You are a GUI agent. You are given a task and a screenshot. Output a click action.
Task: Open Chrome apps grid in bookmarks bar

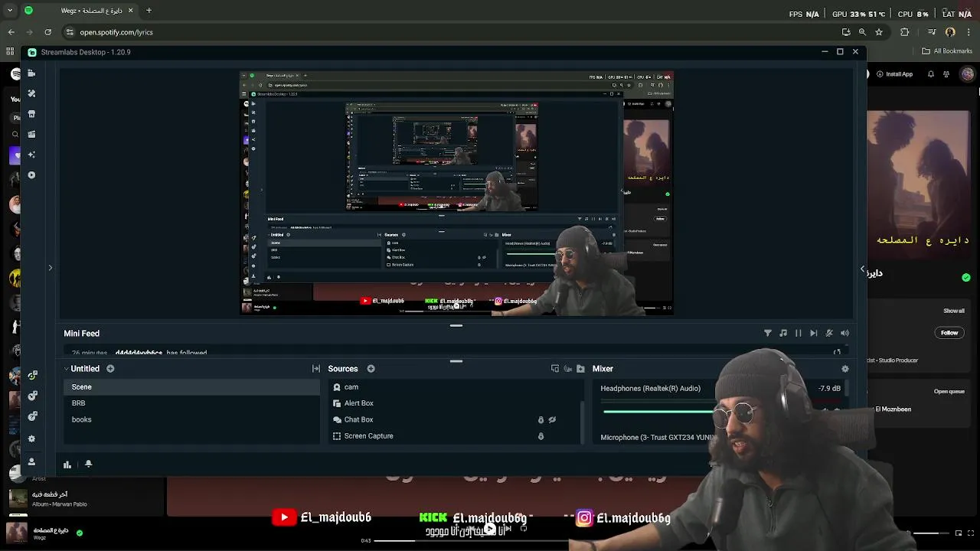[x=10, y=51]
